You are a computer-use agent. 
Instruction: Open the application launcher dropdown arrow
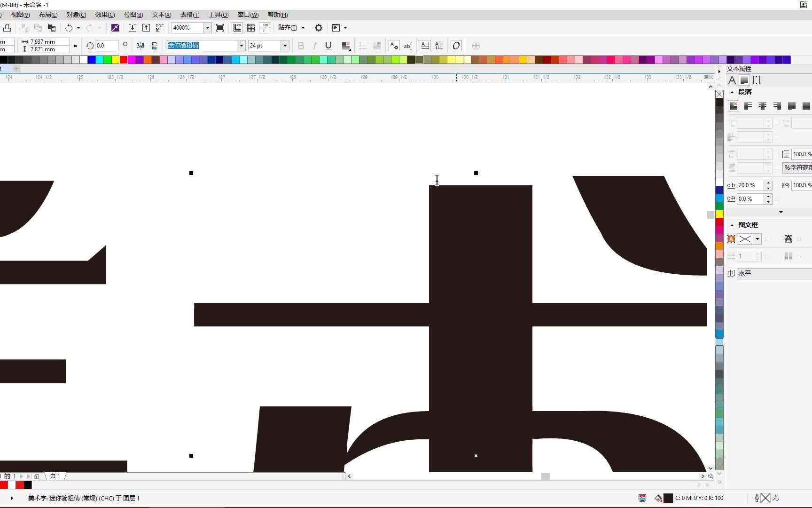345,28
